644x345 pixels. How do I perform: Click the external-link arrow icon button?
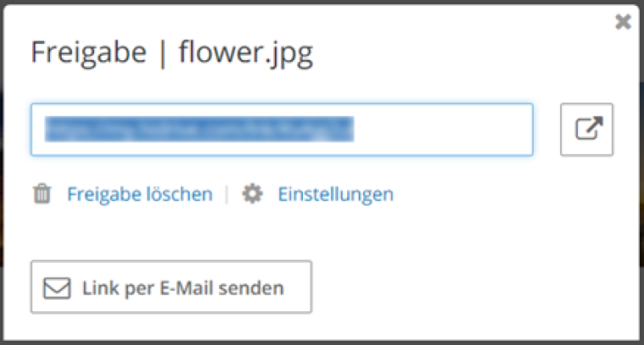click(589, 128)
